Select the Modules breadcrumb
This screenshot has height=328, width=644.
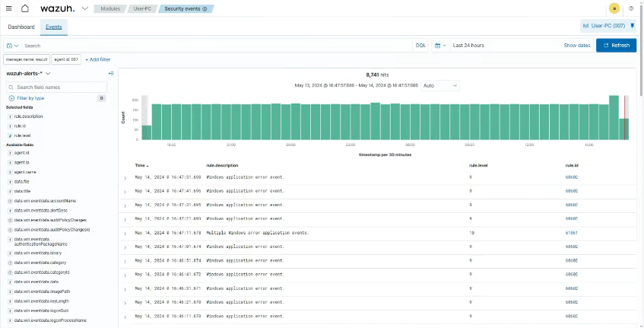(110, 8)
